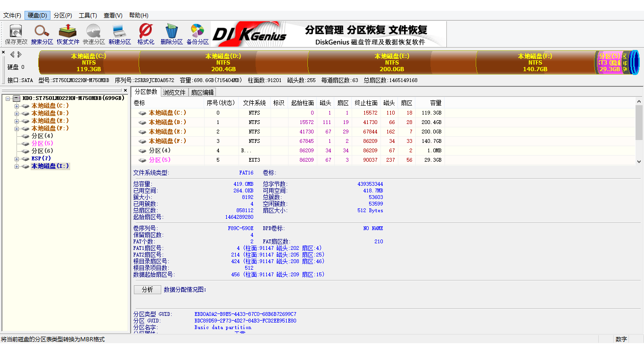Image resolution: width=644 pixels, height=347 pixels.
Task: Click the 文件系统 column header
Action: tap(254, 103)
